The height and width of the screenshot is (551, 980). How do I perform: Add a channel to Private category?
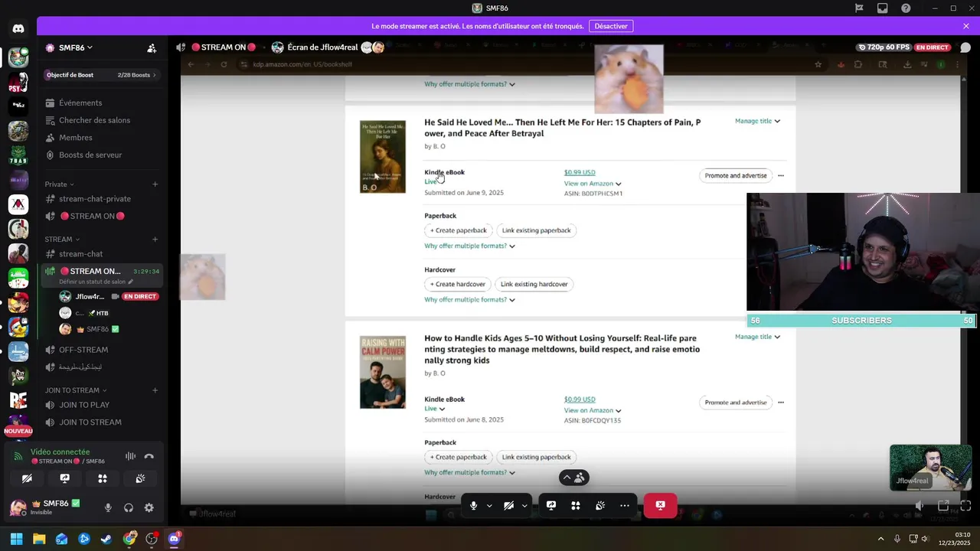155,184
